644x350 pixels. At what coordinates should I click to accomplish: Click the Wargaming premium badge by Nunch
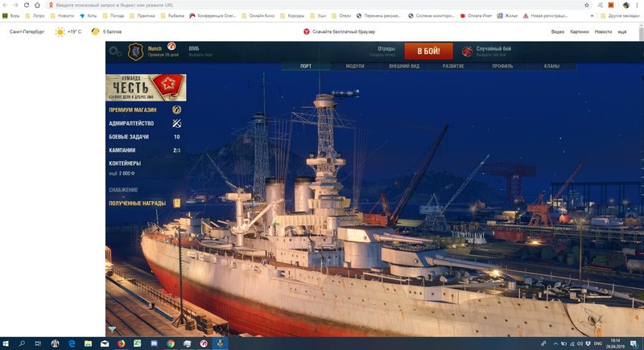point(171,46)
